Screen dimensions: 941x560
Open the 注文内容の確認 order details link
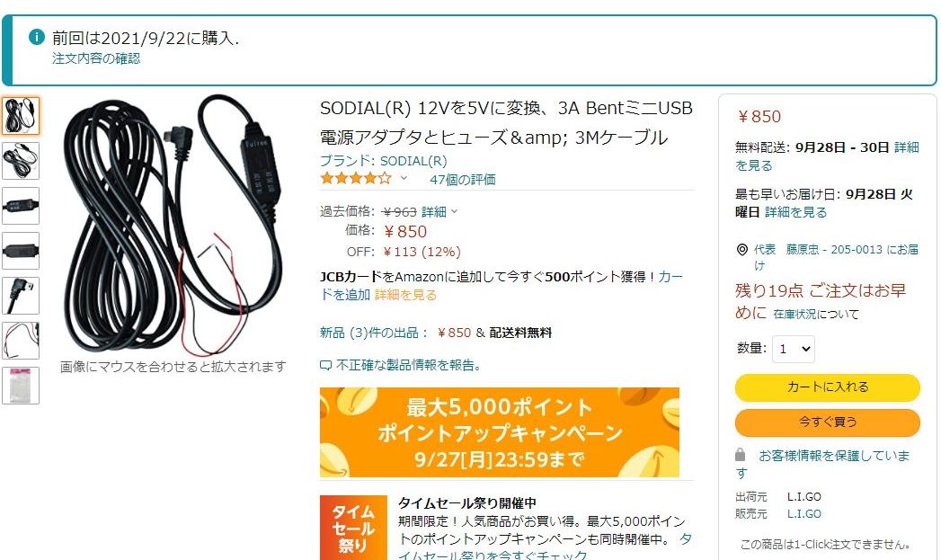(x=96, y=58)
